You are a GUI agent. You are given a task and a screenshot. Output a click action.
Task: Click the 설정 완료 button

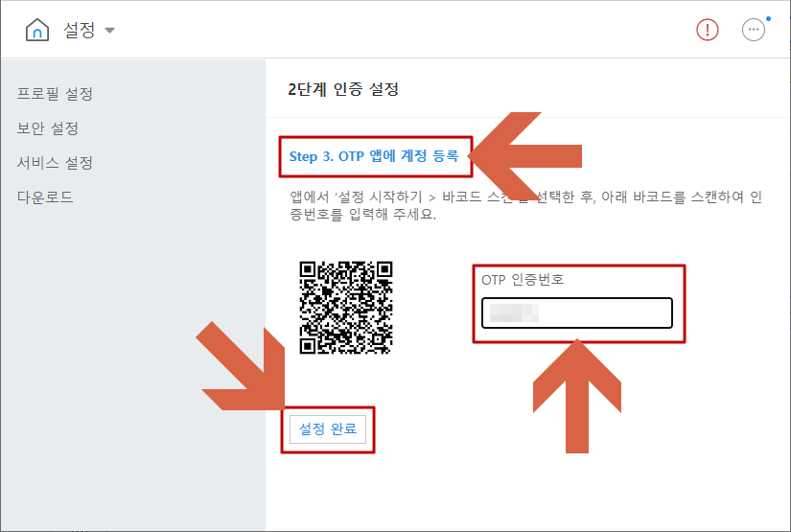pyautogui.click(x=328, y=429)
